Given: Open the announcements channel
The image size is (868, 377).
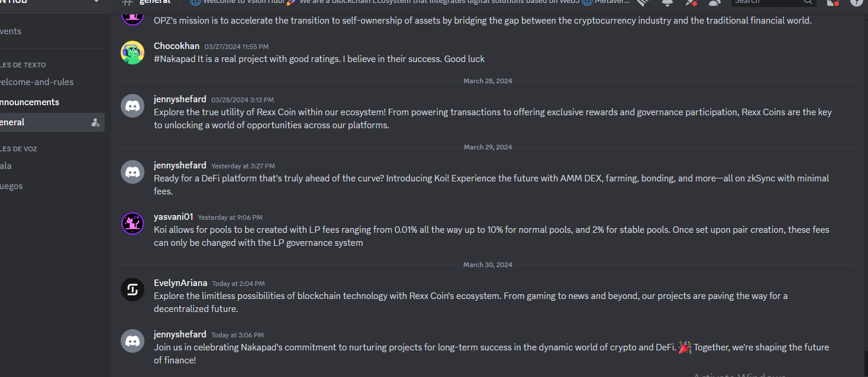Looking at the screenshot, I should coord(30,102).
